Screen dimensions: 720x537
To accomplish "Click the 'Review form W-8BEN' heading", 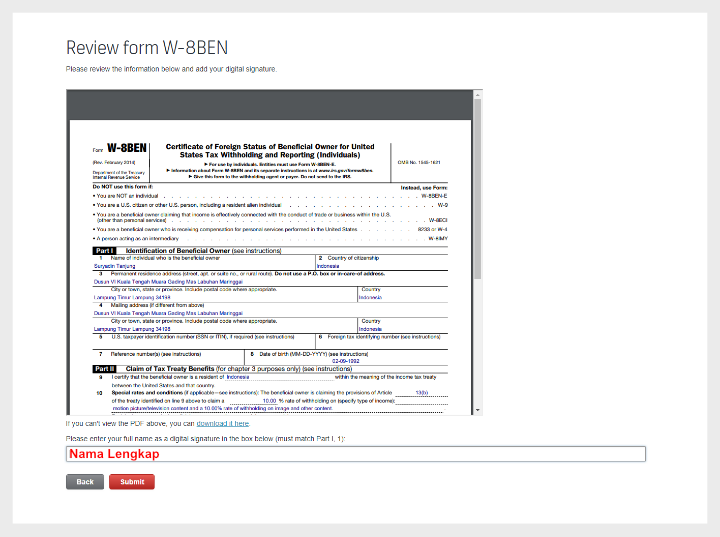I will (x=147, y=48).
